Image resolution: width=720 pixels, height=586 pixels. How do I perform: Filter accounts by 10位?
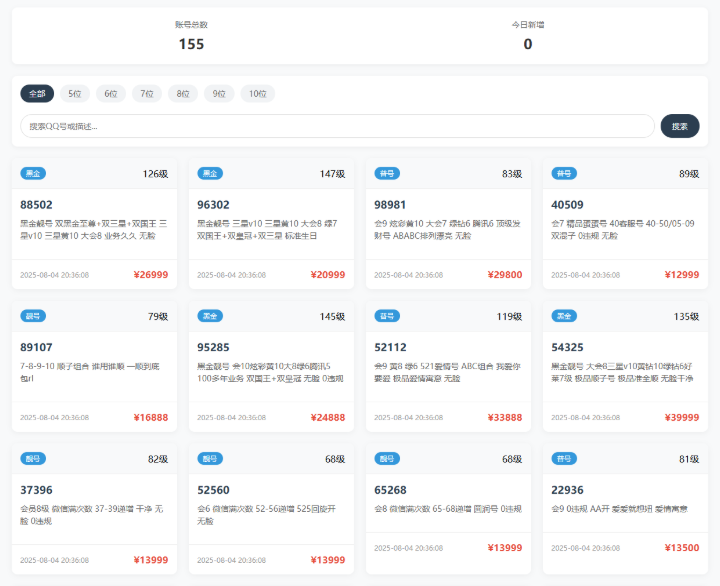(x=258, y=94)
